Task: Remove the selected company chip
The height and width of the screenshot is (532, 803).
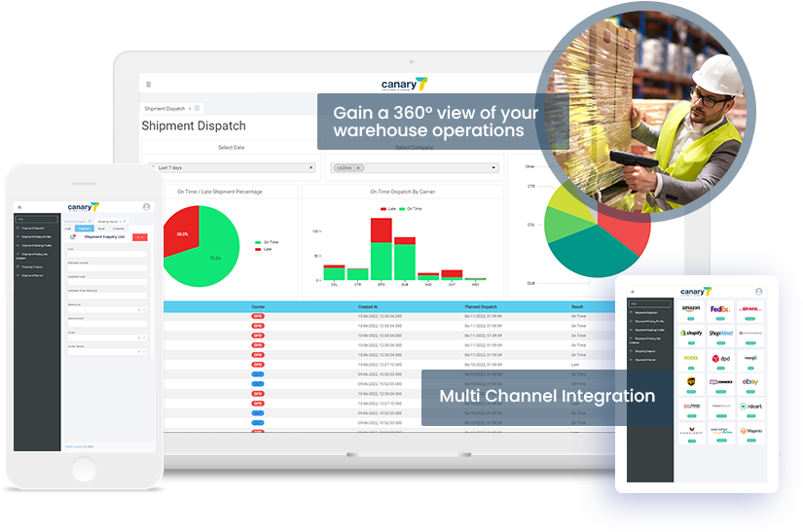Action: pyautogui.click(x=358, y=168)
